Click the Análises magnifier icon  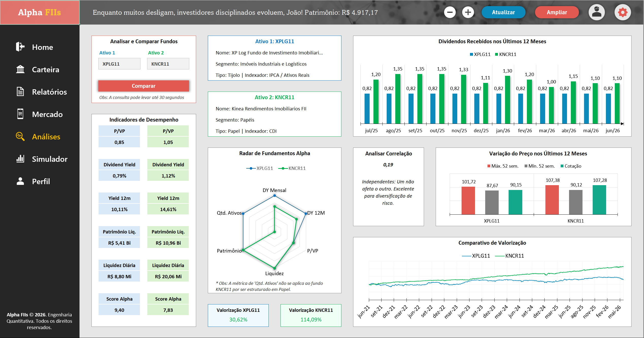pyautogui.click(x=20, y=136)
